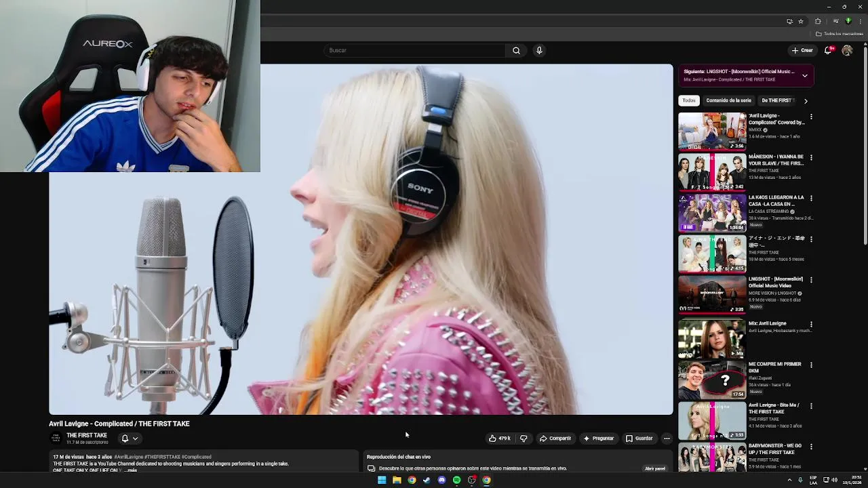This screenshot has width=868, height=488.
Task: Open THE FIRST TAKE channel name link
Action: 87,435
